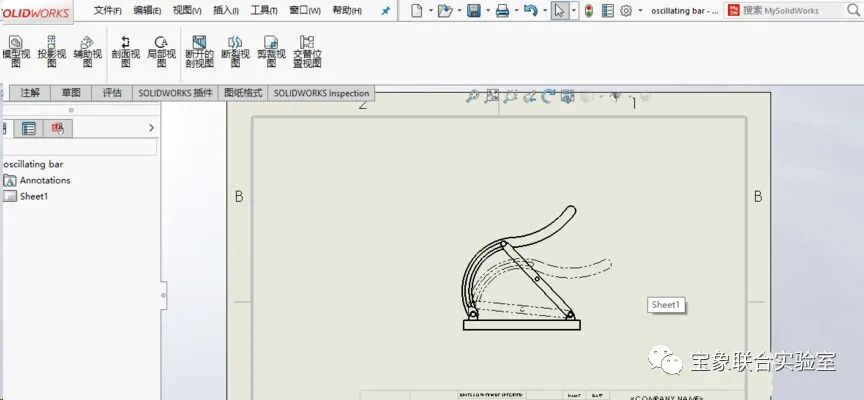The width and height of the screenshot is (864, 400).
Task: Open dropdown arrow next to Undo
Action: [x=545, y=10]
